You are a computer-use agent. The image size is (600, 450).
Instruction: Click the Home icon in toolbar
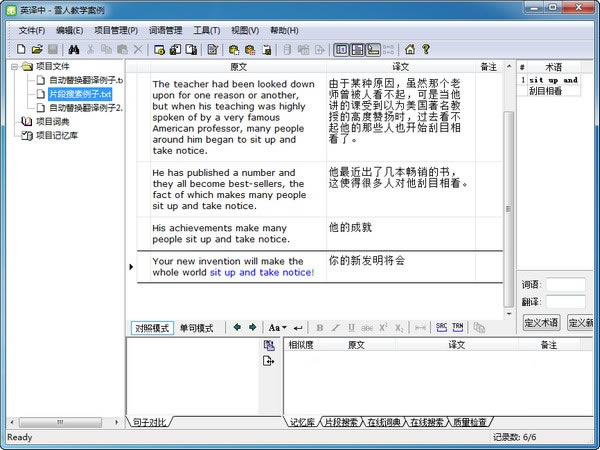(410, 49)
